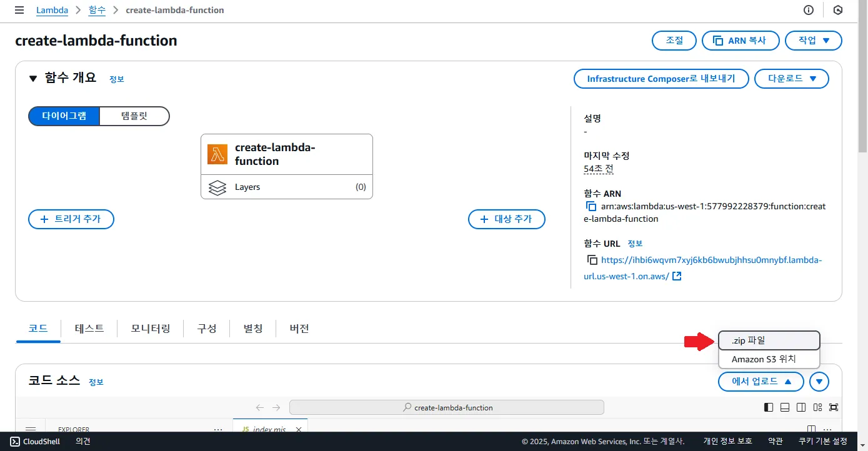Split the editor with split icon
Viewport: 868px width, 451px height.
(811, 429)
